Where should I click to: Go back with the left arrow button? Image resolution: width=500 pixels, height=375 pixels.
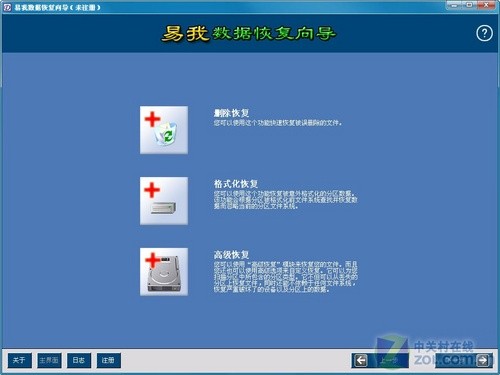coord(380,360)
